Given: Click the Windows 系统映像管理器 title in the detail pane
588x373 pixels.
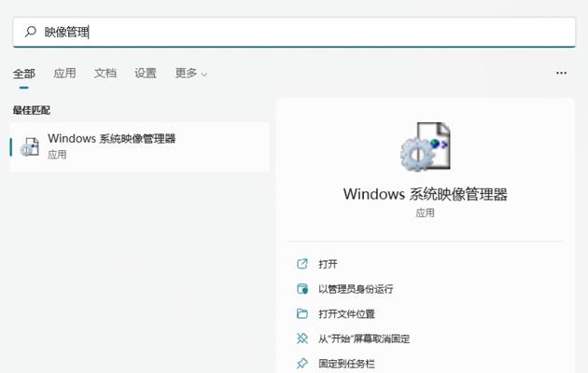Looking at the screenshot, I should pos(426,194).
